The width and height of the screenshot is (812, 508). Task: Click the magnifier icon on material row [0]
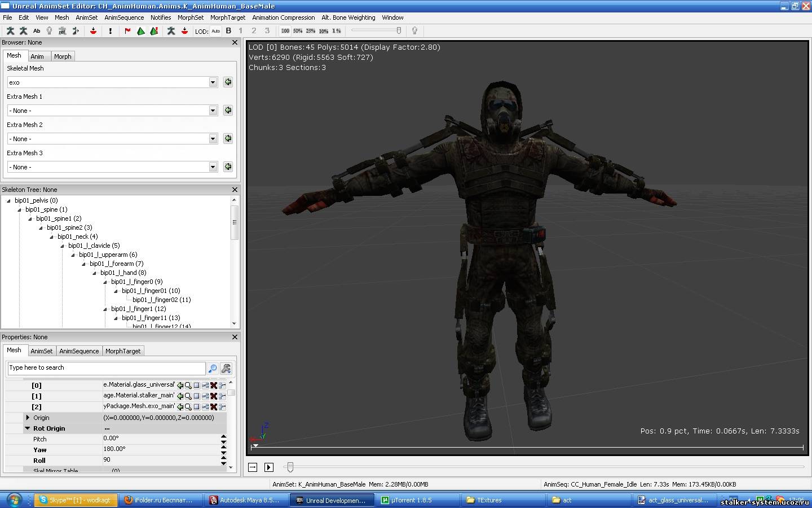click(x=188, y=385)
